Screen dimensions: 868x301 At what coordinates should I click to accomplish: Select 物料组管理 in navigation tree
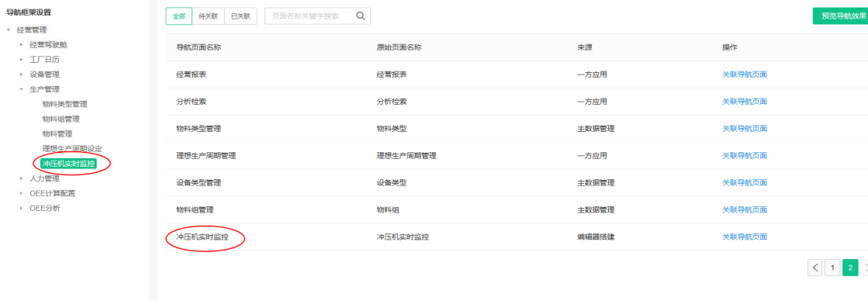(61, 119)
